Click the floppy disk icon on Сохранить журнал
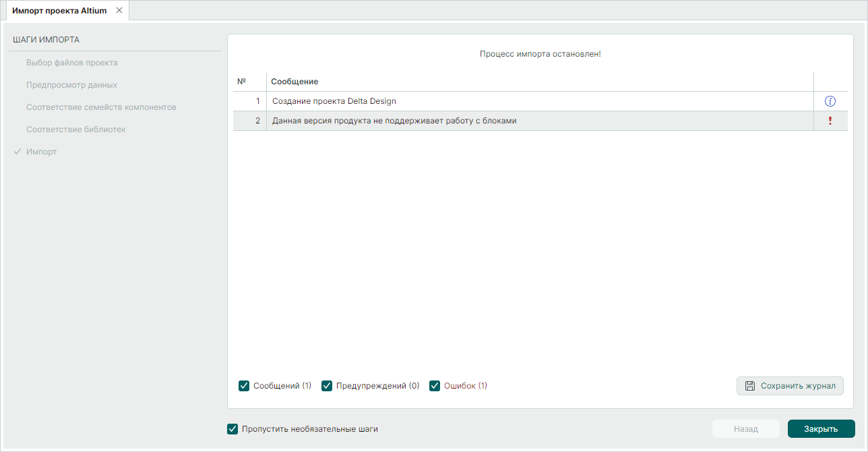This screenshot has height=452, width=868. [x=750, y=386]
